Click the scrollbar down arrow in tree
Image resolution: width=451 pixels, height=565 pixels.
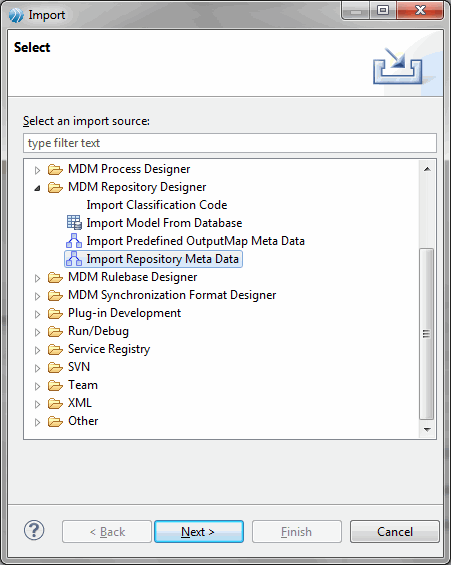pos(427,430)
